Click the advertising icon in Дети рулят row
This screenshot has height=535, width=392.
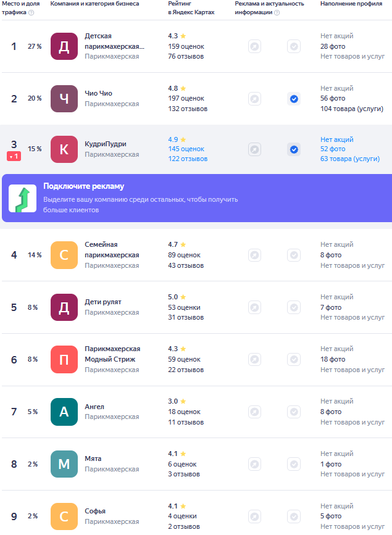pos(255,307)
